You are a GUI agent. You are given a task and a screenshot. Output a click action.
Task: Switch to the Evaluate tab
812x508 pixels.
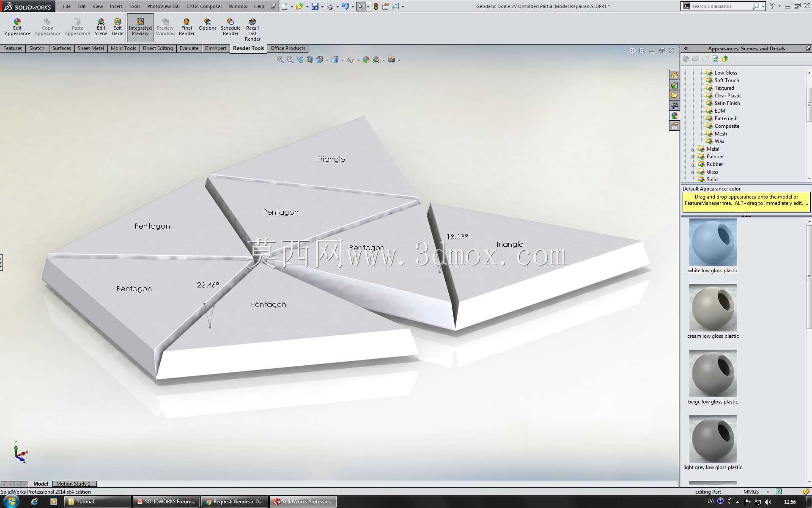click(x=189, y=48)
